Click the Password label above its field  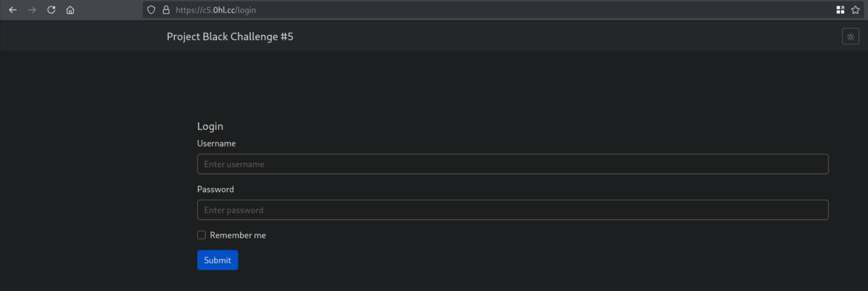click(x=216, y=189)
